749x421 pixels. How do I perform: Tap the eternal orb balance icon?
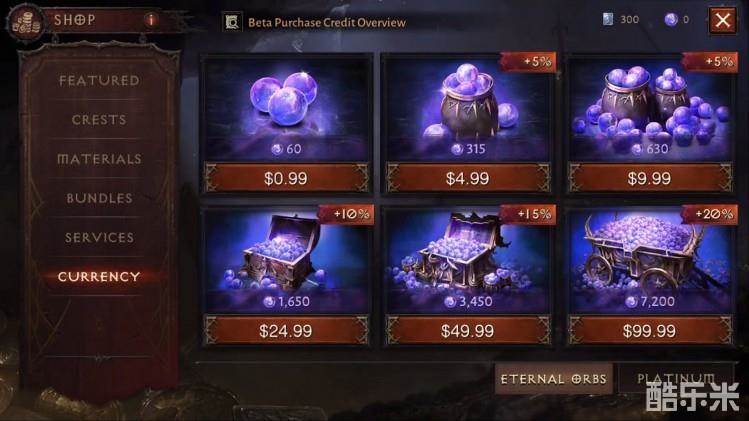671,20
